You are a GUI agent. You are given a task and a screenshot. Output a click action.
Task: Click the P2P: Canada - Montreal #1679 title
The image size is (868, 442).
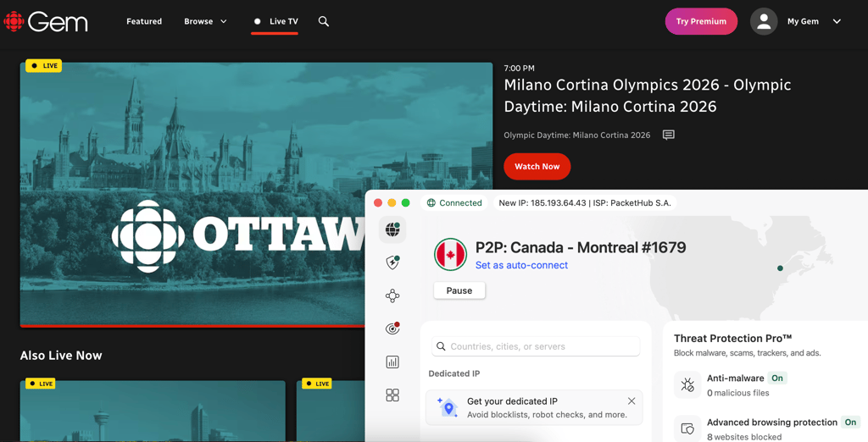tap(581, 247)
